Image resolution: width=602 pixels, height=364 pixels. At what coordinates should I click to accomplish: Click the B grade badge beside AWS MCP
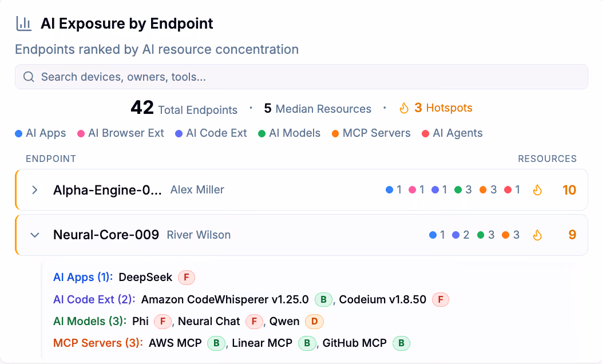point(216,343)
